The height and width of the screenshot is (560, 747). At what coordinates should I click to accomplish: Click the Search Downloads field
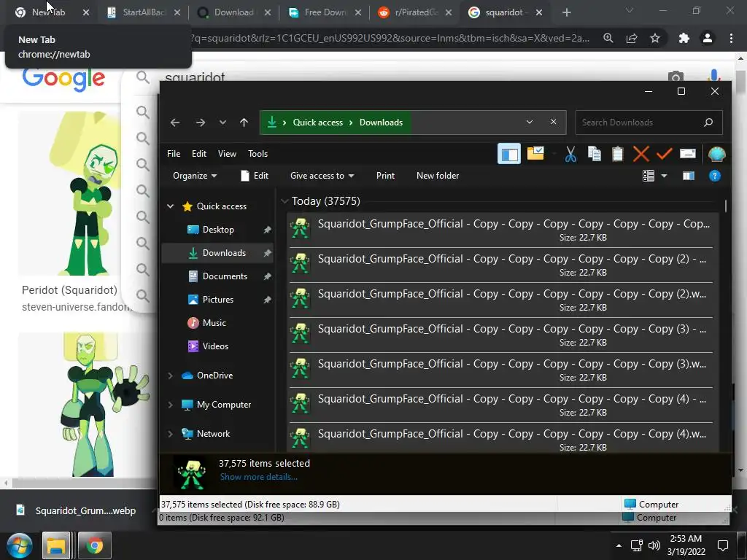point(649,122)
